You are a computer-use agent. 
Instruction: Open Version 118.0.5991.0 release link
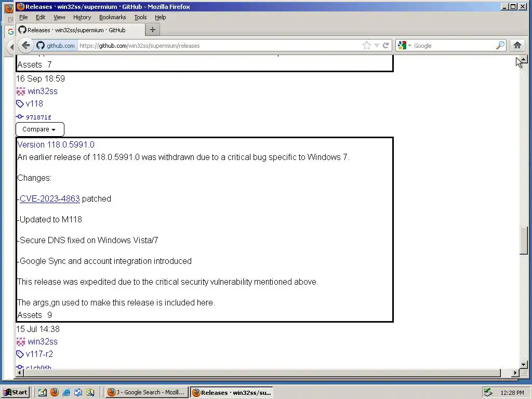56,144
